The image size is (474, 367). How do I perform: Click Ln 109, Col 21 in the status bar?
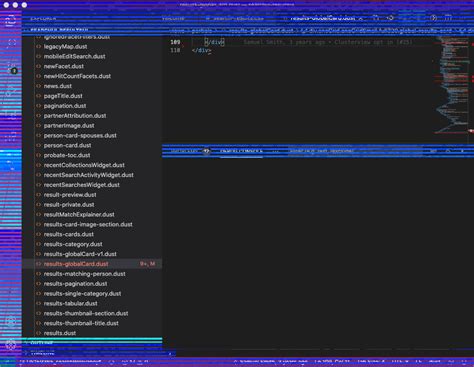coord(332,362)
